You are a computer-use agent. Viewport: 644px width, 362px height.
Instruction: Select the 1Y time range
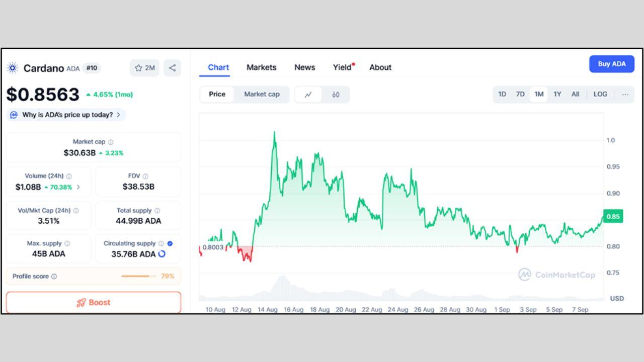(x=557, y=94)
